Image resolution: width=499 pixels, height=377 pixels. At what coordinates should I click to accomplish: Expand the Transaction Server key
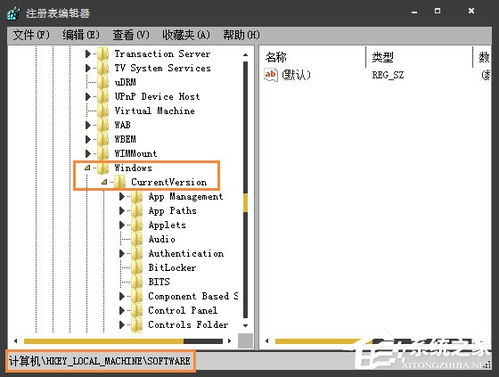pyautogui.click(x=88, y=54)
